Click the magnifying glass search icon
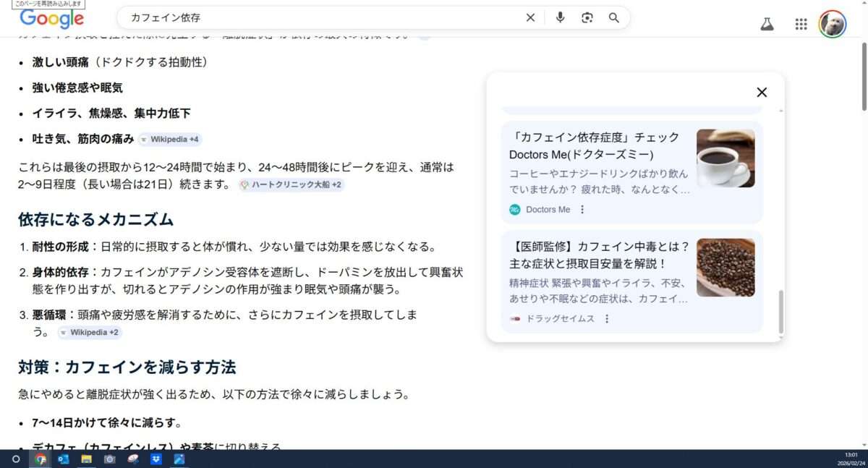The width and height of the screenshot is (868, 468). pyautogui.click(x=614, y=18)
